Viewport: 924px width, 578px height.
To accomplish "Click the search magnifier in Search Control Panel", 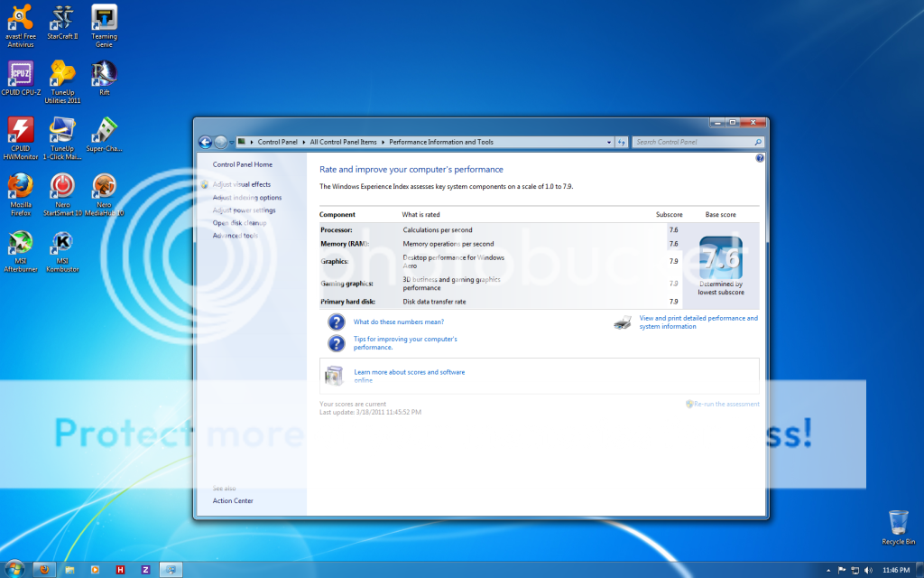I will [758, 142].
